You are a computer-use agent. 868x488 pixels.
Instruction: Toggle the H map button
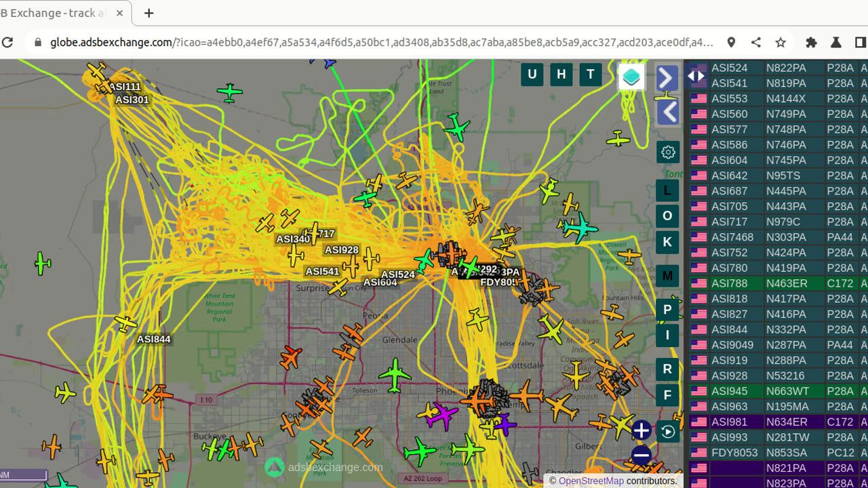[561, 75]
